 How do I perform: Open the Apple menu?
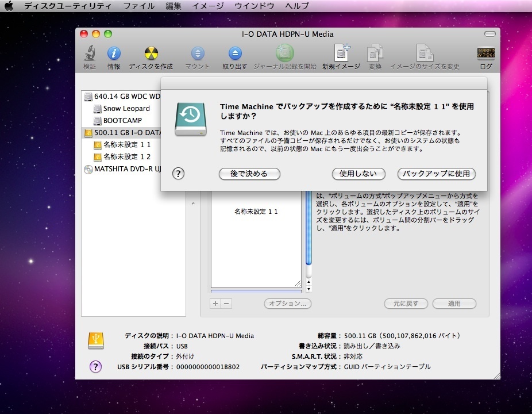9,6
